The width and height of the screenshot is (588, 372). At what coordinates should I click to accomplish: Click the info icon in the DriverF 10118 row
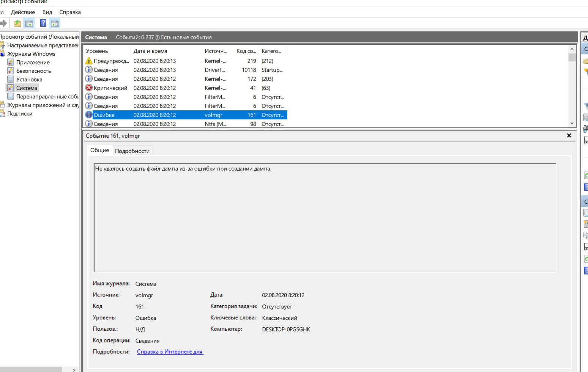coord(89,70)
